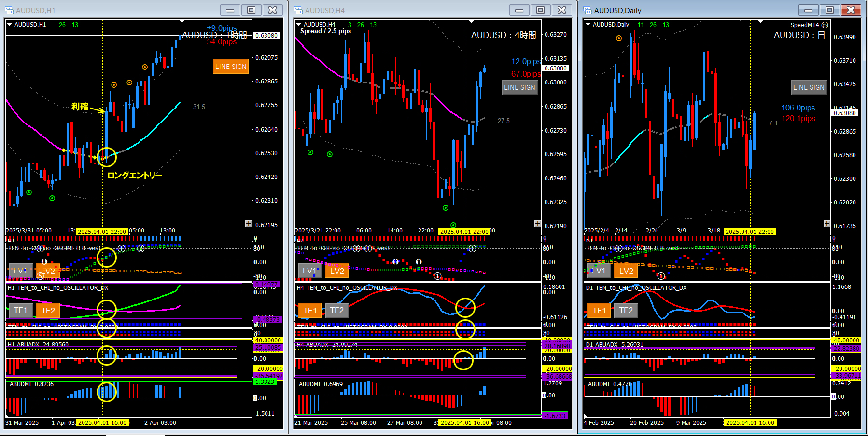The image size is (868, 436).
Task: Click "H1 TEN_to_CHI_no_OSCILLATOR_DX" label
Action: pyautogui.click(x=58, y=288)
